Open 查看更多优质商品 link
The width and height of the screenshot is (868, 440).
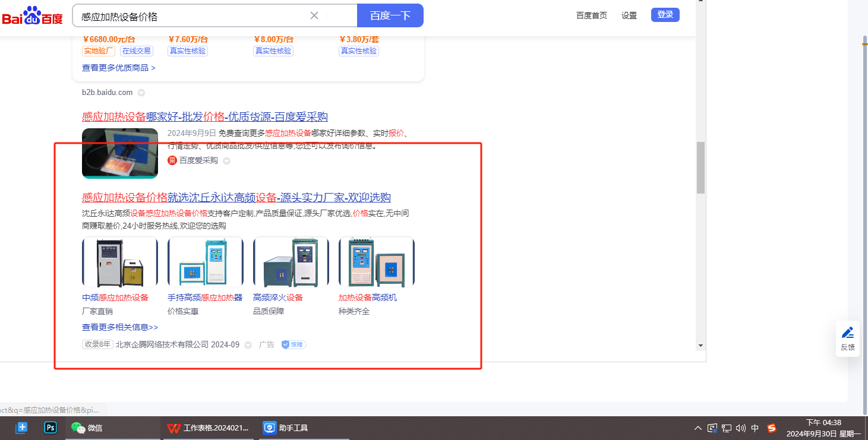(x=119, y=68)
